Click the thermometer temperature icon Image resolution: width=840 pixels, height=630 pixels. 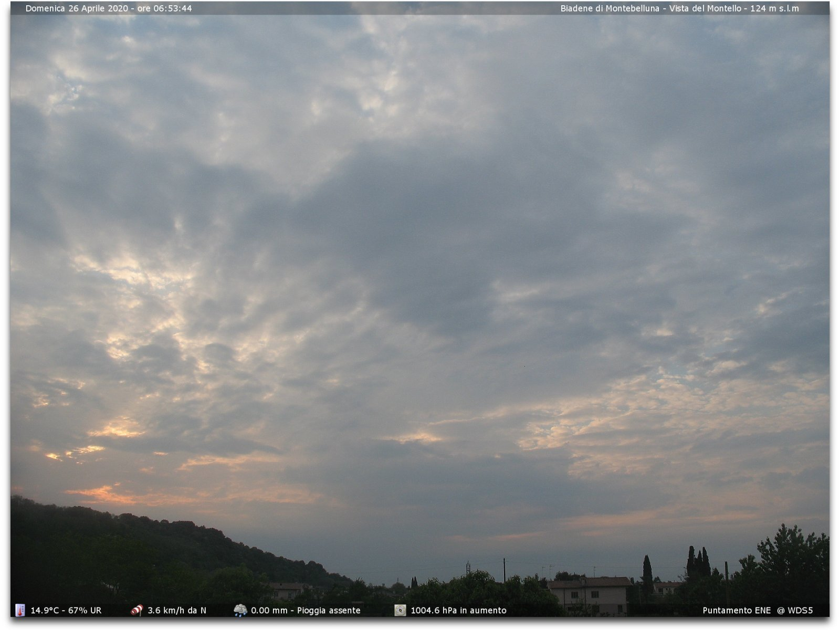(20, 610)
